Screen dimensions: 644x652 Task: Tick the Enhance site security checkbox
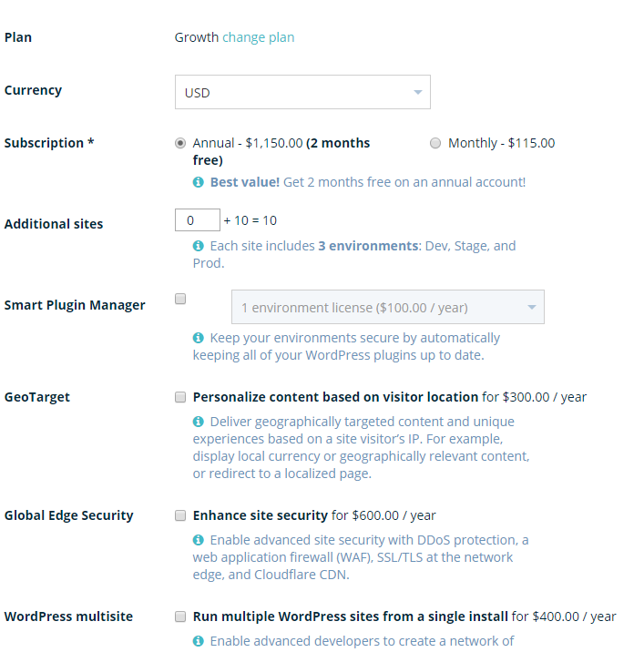[x=180, y=515]
